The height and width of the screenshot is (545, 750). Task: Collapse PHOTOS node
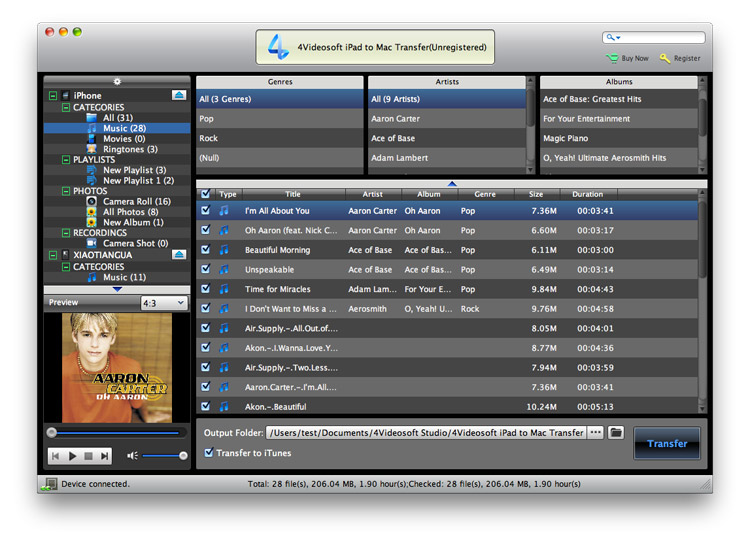pos(66,191)
